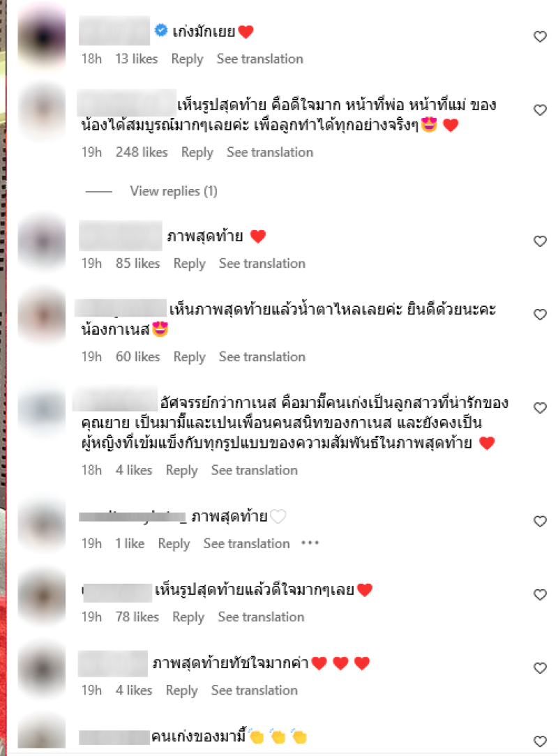This screenshot has height=756, width=558.
Task: Tap heart on the 248 likes comment
Action: (x=540, y=110)
